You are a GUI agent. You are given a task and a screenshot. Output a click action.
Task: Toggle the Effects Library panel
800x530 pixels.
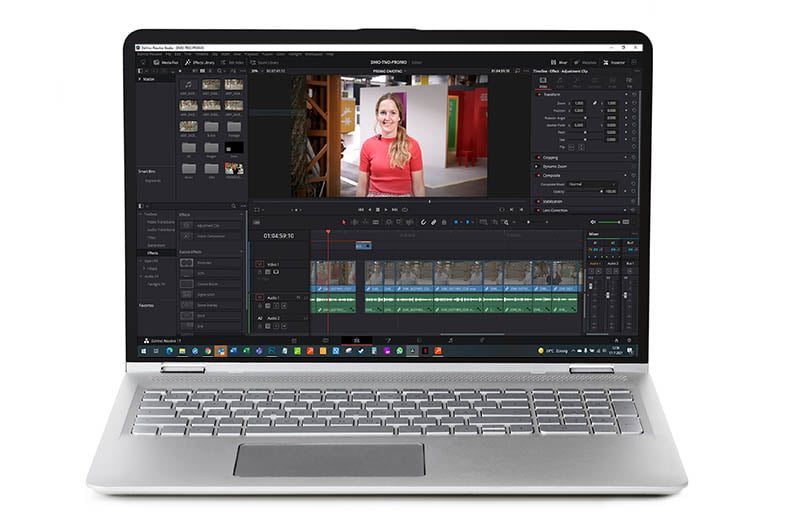[200, 62]
